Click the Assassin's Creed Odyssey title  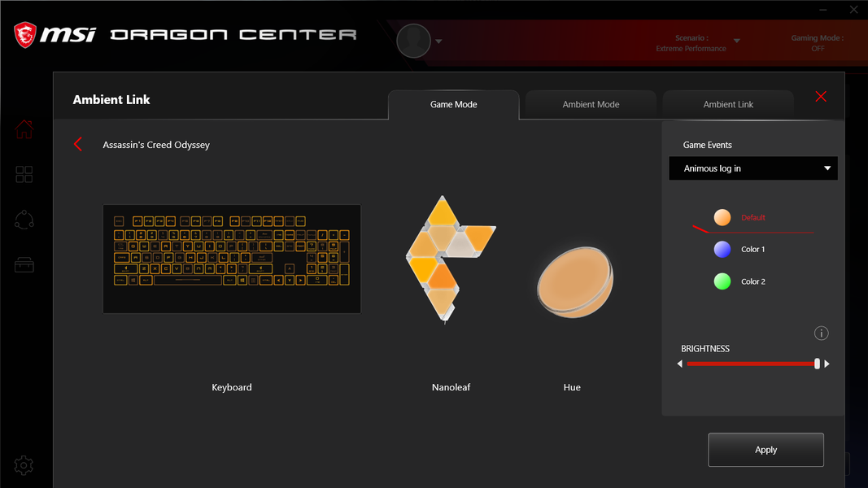[x=156, y=145]
